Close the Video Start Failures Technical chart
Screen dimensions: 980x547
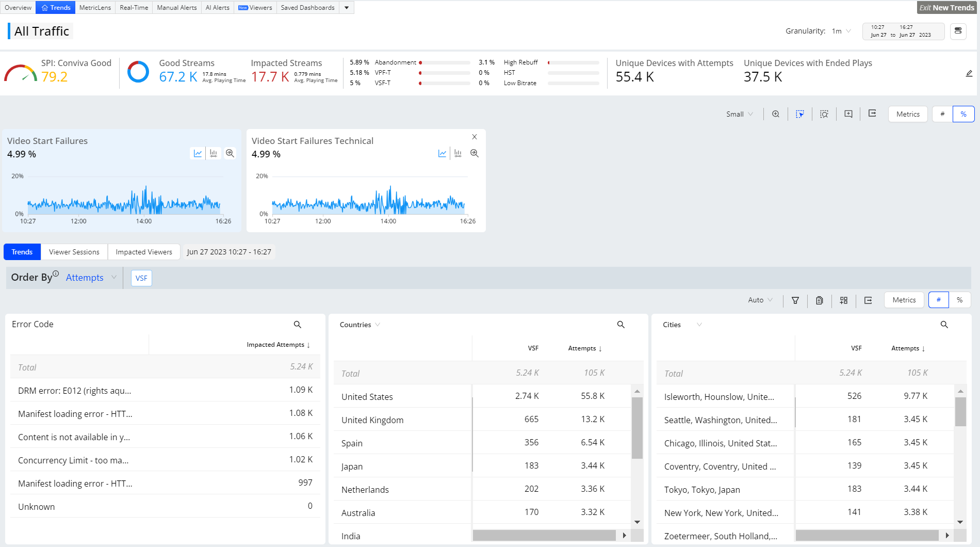475,137
